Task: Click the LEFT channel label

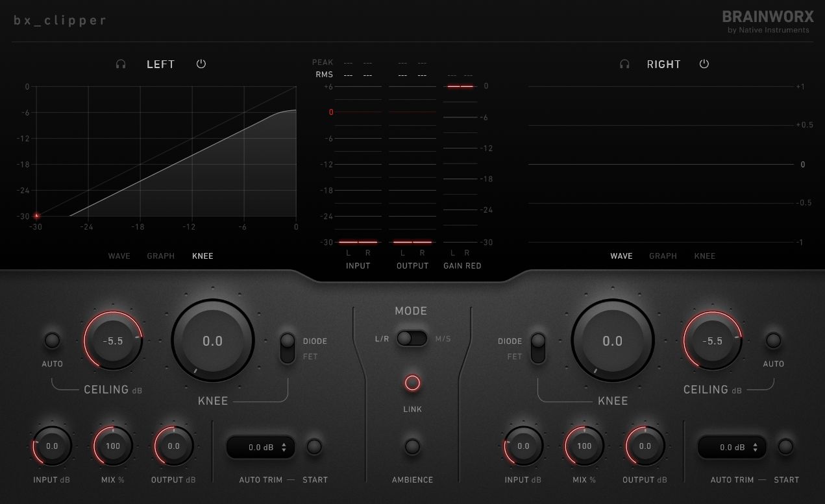Action: (x=160, y=64)
